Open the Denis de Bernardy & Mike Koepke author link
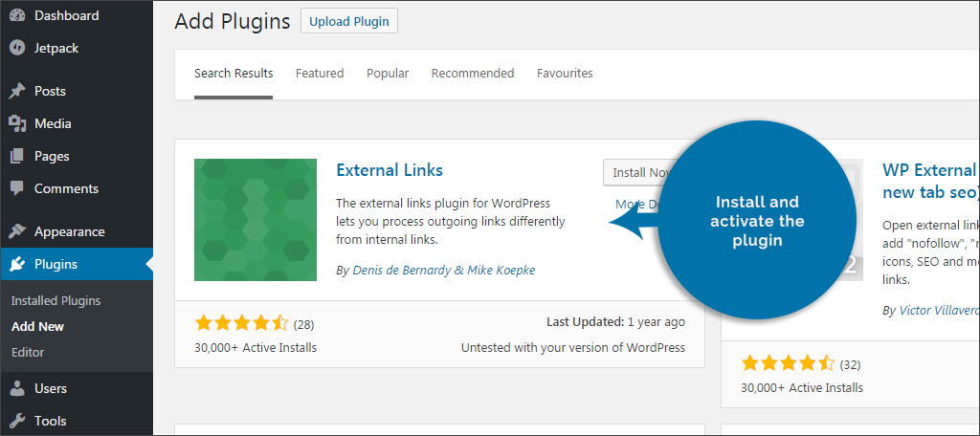Viewport: 980px width, 436px height. coord(444,271)
